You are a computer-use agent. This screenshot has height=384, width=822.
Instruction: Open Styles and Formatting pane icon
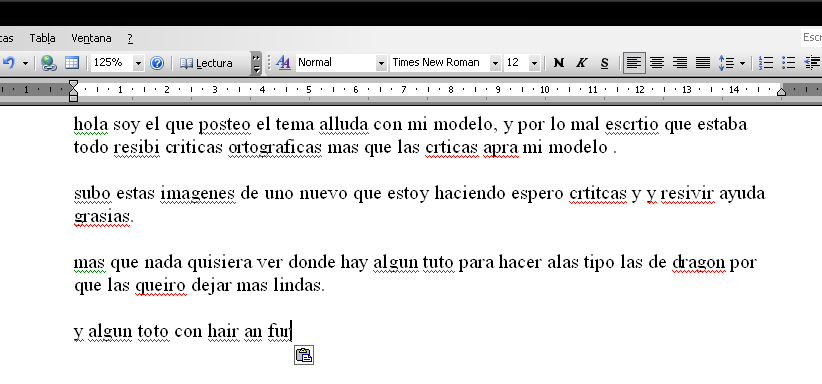tap(283, 63)
